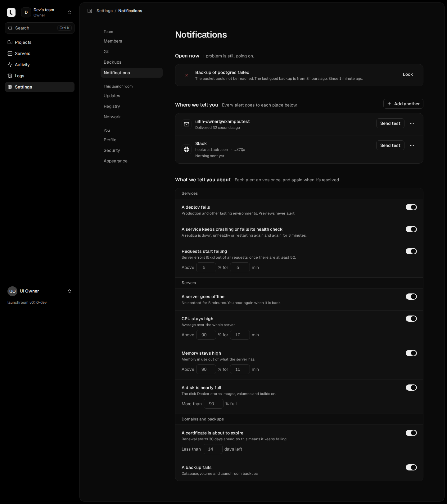Click the Settings gear icon

pyautogui.click(x=10, y=87)
